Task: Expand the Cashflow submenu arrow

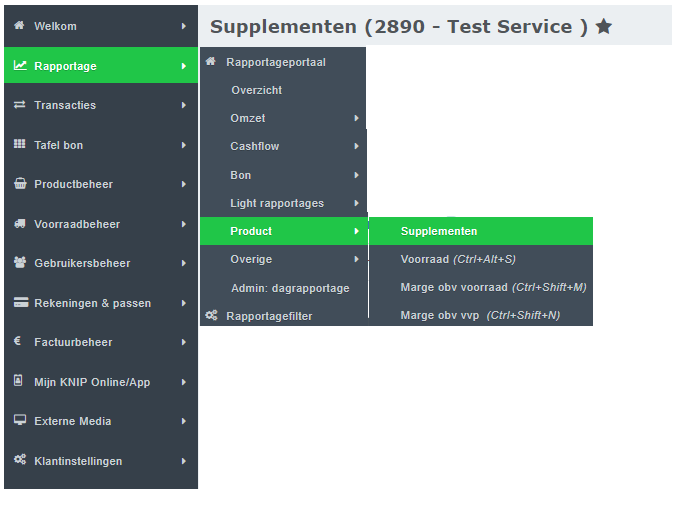Action: [356, 147]
